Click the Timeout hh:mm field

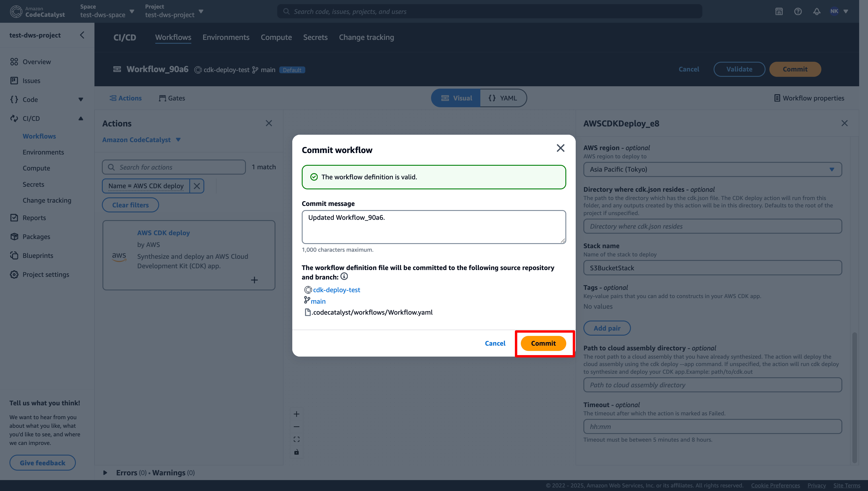pyautogui.click(x=712, y=427)
